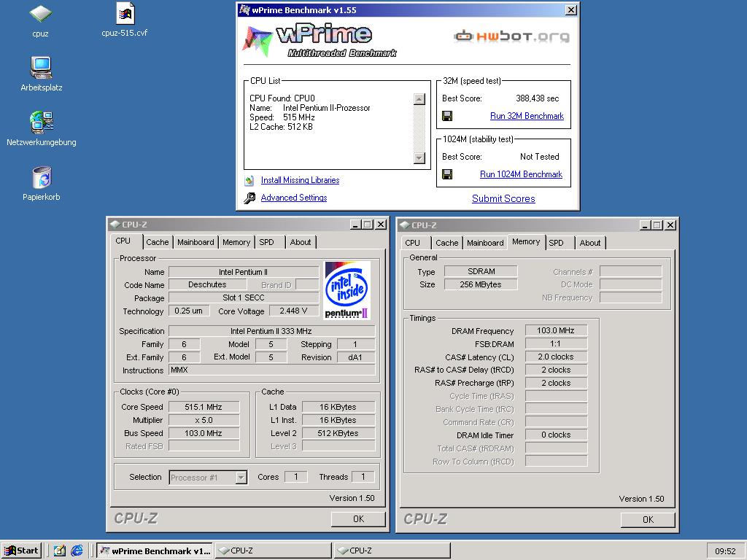Click the Code Name value Deschutes
Viewport: 747px width, 560px height.
tap(207, 284)
